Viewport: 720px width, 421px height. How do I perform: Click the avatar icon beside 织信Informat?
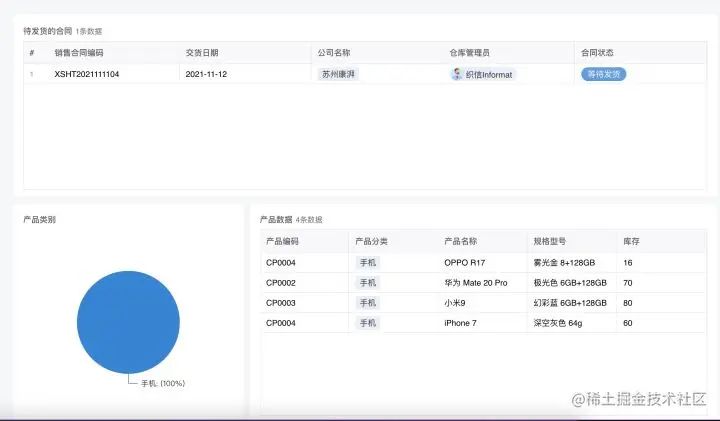pos(457,74)
